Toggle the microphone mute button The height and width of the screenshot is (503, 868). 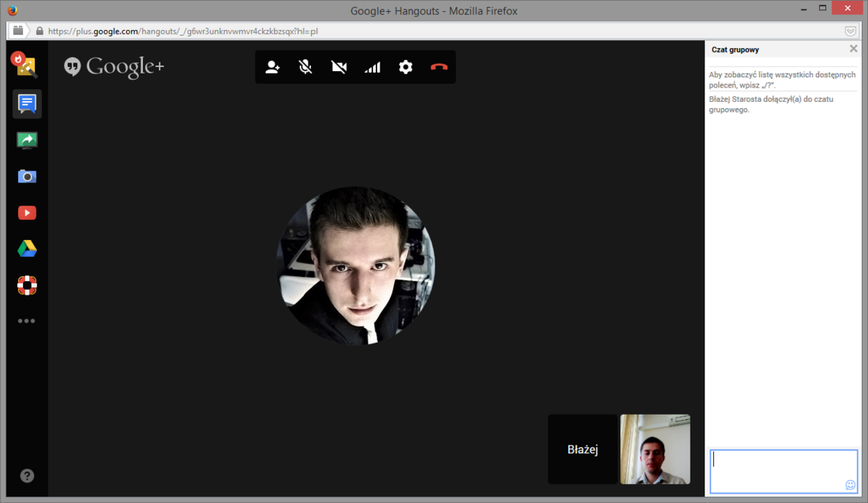(x=305, y=67)
